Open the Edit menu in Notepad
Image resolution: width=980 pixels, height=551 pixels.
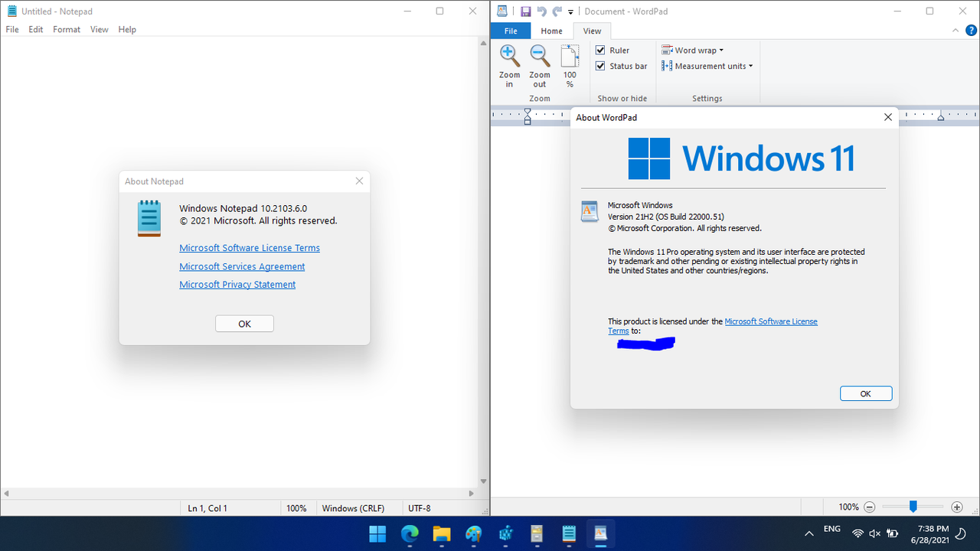click(36, 29)
